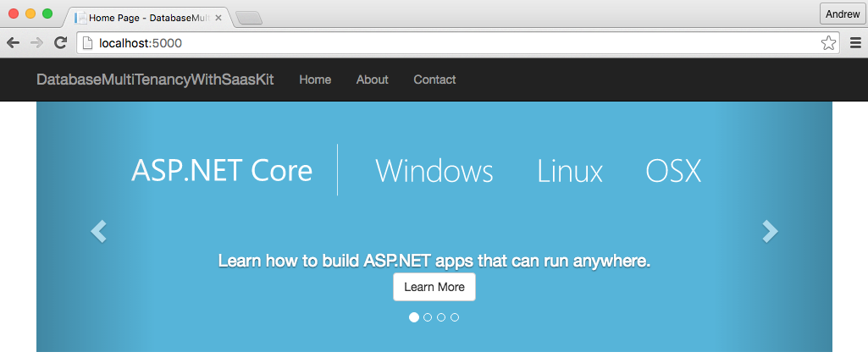The height and width of the screenshot is (363, 868).
Task: Open the Andrew profile button
Action: click(843, 14)
